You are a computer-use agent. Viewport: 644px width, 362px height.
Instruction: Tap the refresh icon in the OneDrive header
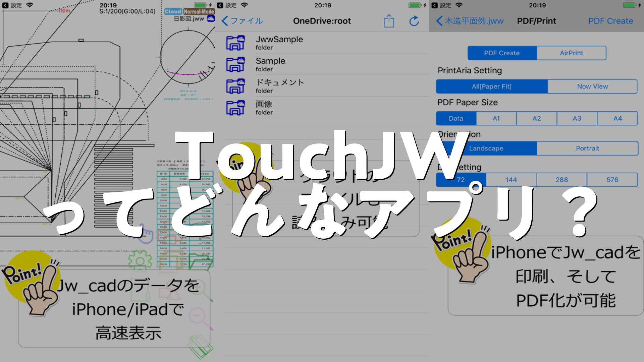pos(414,21)
